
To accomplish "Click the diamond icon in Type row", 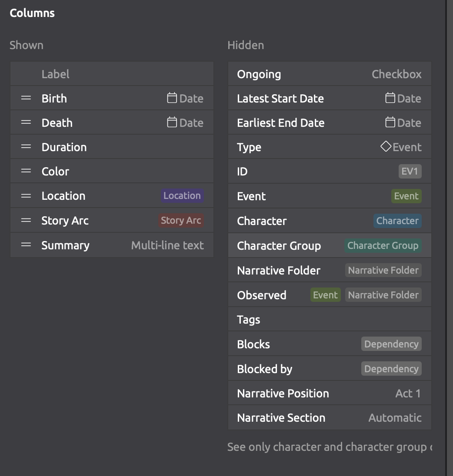I will [x=386, y=147].
